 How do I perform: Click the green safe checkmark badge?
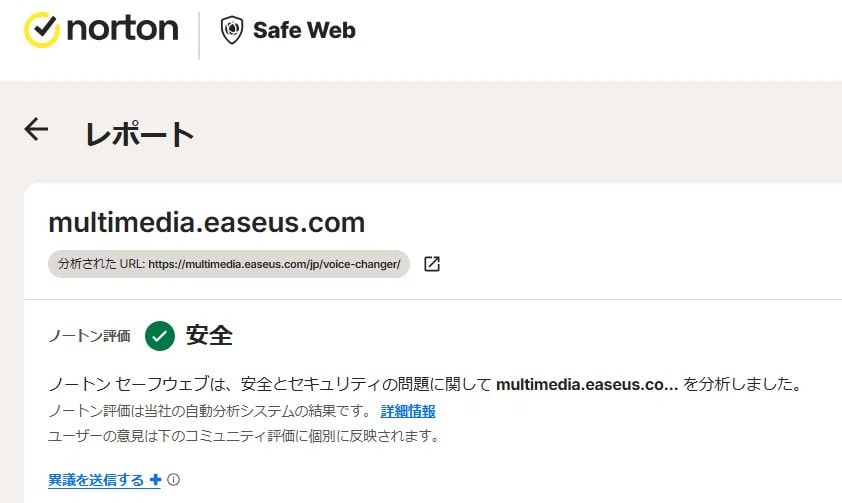(160, 336)
